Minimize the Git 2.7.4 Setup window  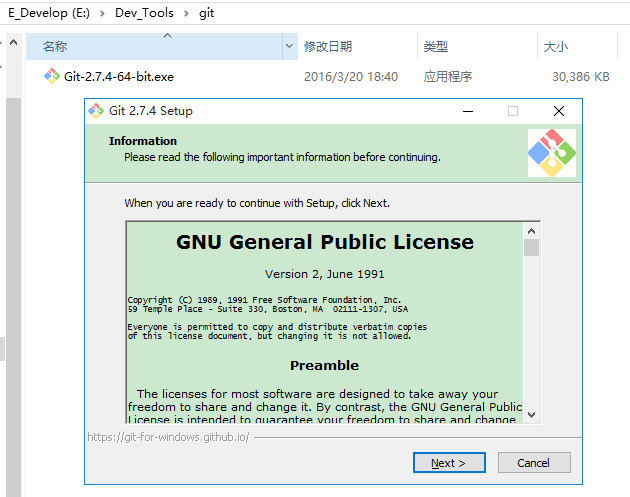click(468, 111)
